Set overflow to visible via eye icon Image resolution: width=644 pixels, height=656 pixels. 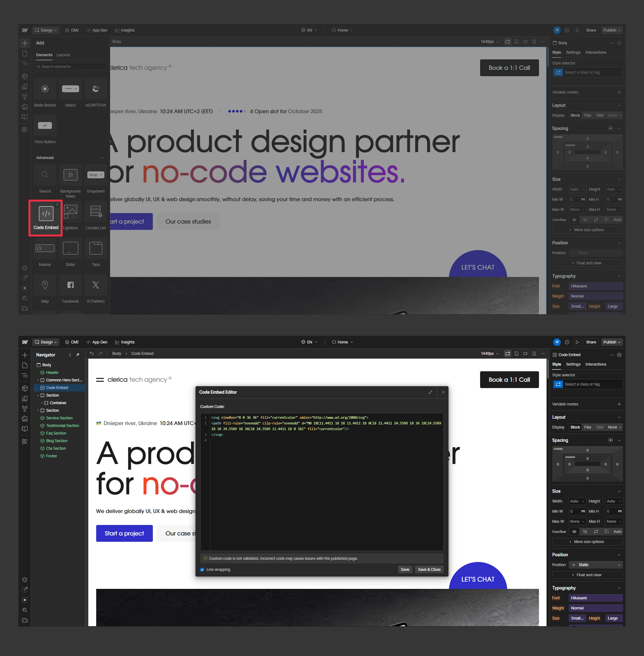click(x=574, y=532)
